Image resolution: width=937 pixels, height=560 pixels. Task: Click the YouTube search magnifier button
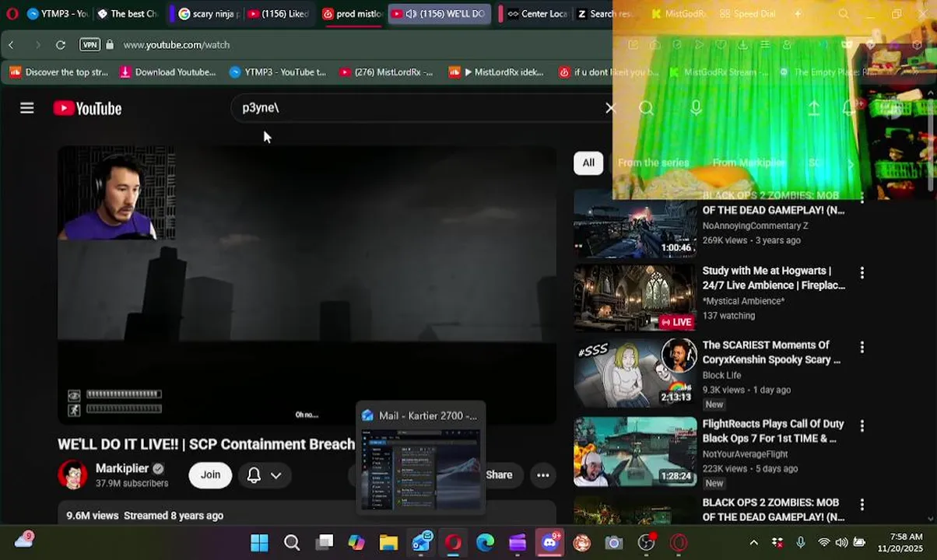coord(646,108)
